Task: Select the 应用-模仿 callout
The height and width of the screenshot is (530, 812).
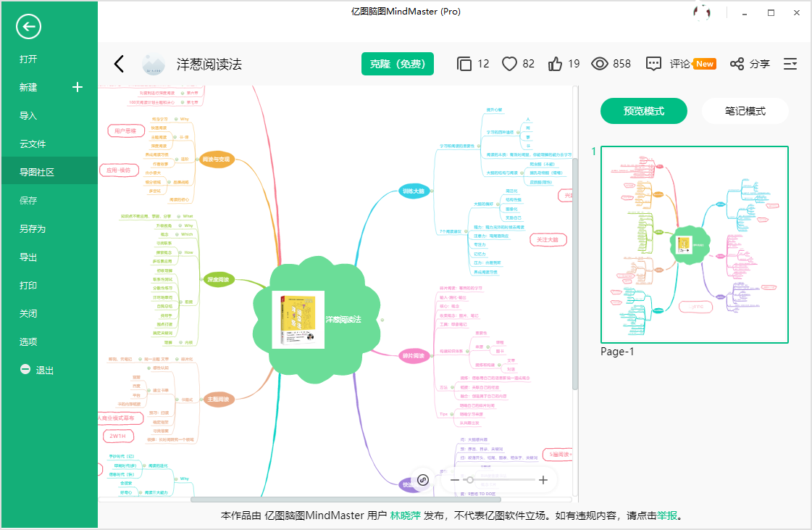Action: click(119, 170)
